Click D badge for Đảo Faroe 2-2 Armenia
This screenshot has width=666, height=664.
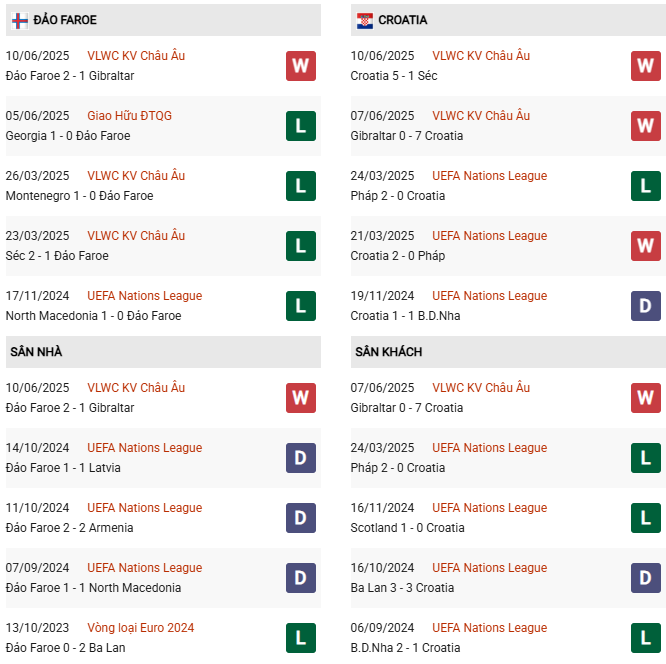[300, 518]
